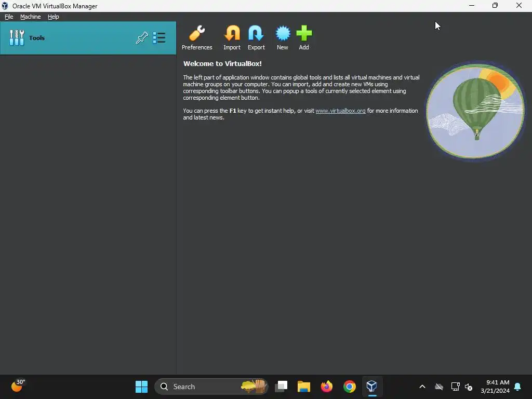This screenshot has width=532, height=399.
Task: Launch Firefox from the taskbar
Action: click(x=327, y=387)
